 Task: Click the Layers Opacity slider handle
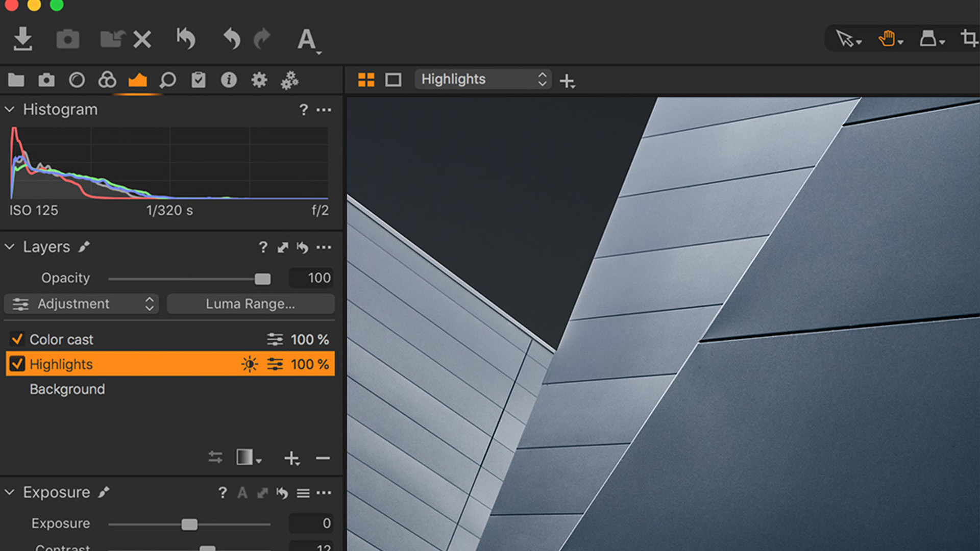coord(262,279)
